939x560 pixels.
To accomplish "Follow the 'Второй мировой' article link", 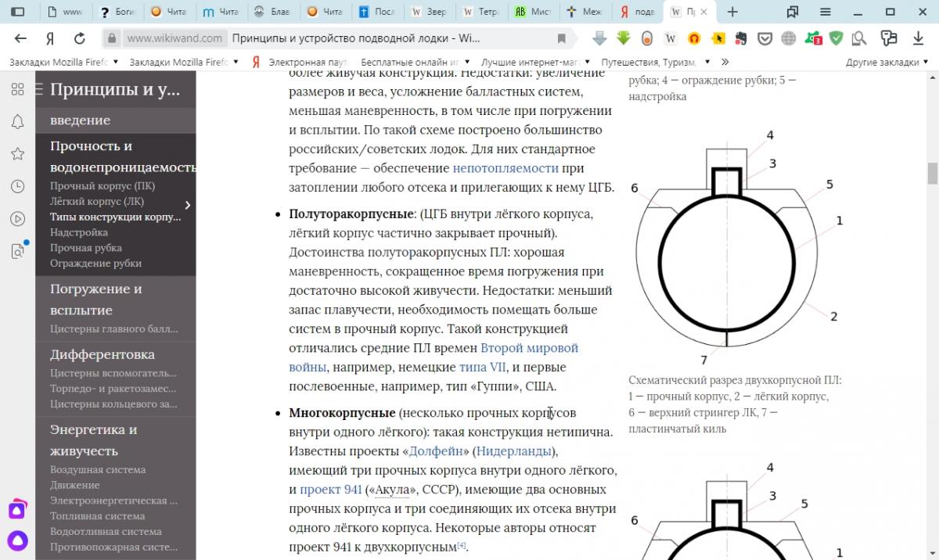I will tap(529, 348).
